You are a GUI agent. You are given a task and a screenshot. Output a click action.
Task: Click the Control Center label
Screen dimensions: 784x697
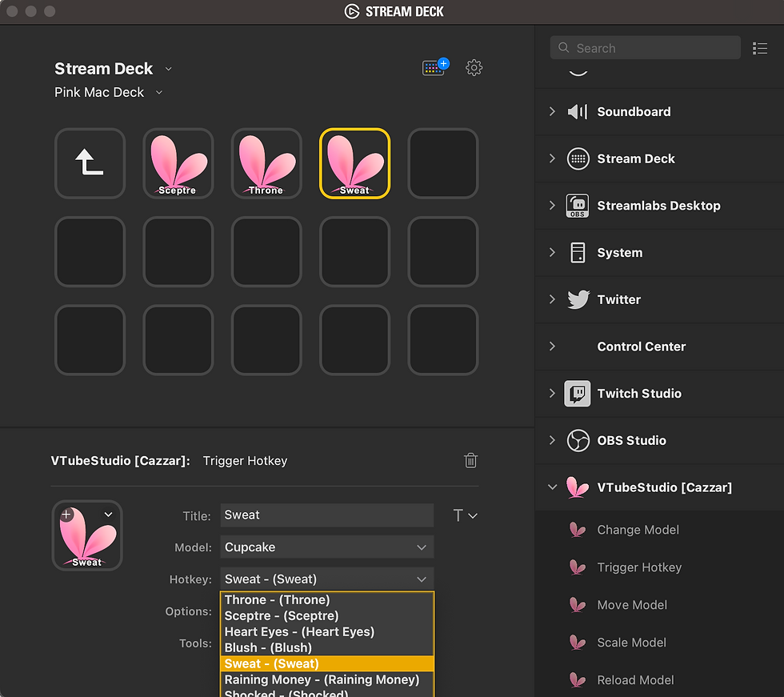(x=641, y=346)
